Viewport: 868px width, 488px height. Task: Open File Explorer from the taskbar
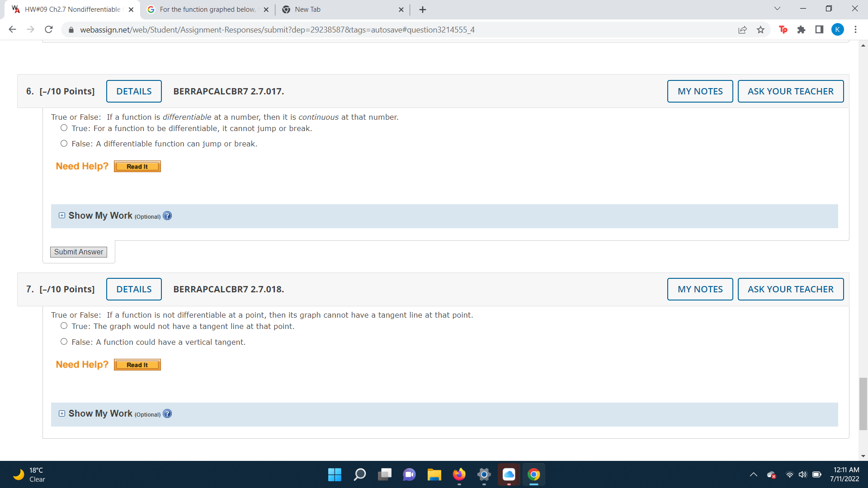434,474
